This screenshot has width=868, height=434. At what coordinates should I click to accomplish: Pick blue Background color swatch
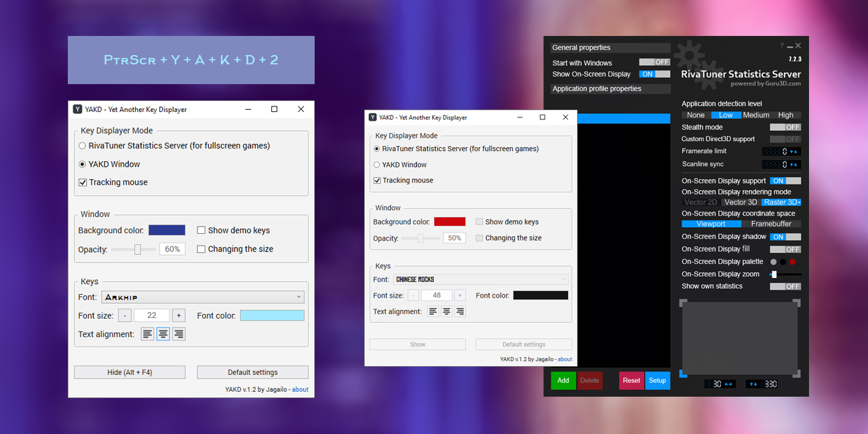(x=167, y=231)
